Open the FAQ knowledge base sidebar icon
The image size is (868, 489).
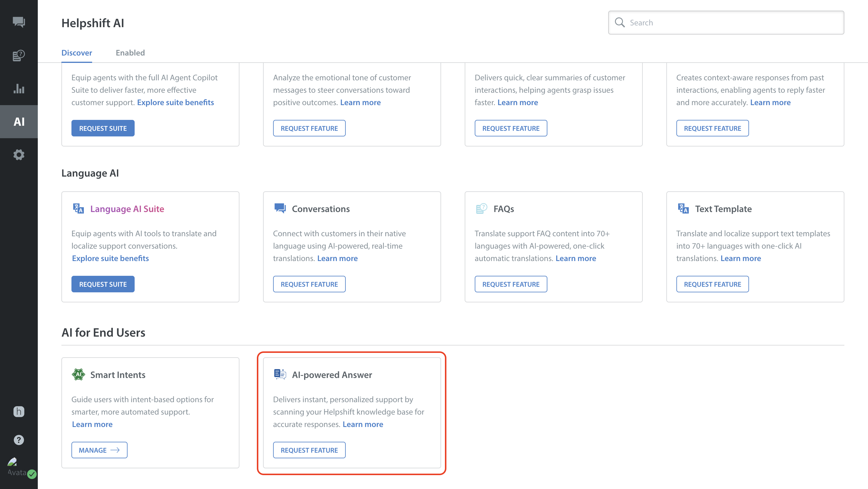pyautogui.click(x=19, y=55)
